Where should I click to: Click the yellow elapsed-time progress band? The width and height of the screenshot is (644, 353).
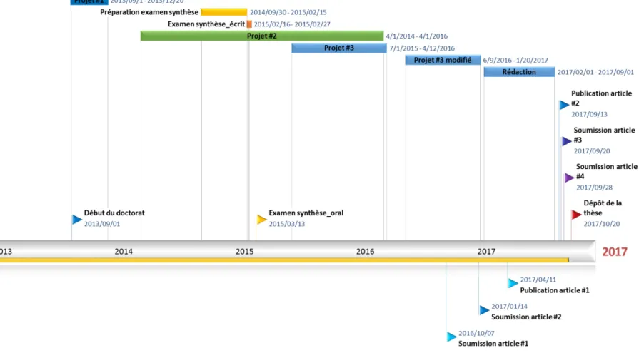coord(284,260)
